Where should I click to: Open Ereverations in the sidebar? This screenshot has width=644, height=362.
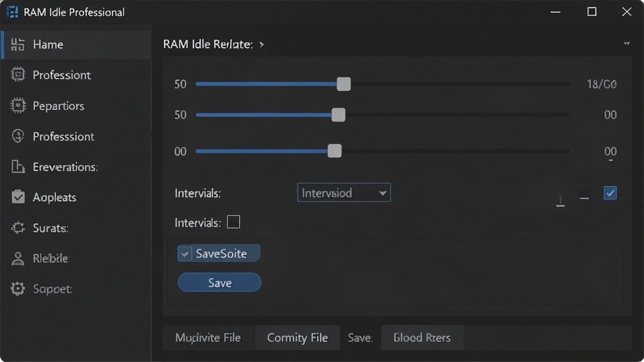pos(76,167)
